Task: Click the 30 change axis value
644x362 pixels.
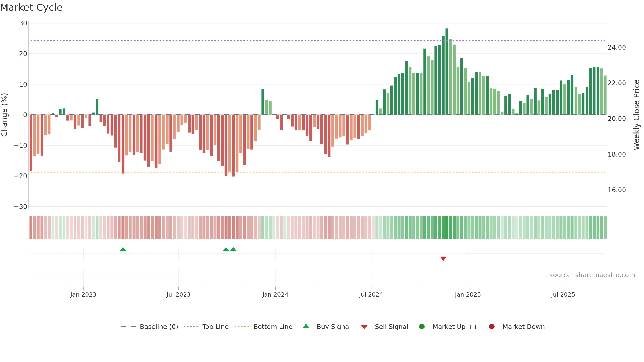Action: click(x=23, y=23)
